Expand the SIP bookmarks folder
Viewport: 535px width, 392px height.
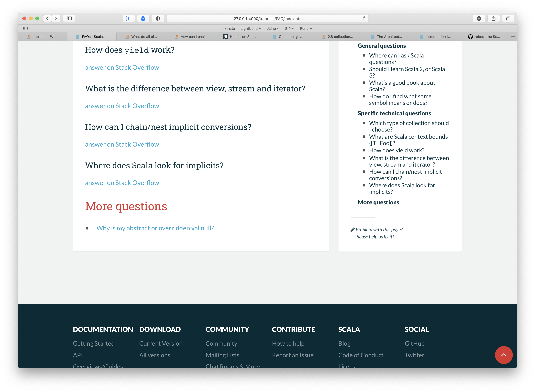click(x=290, y=29)
